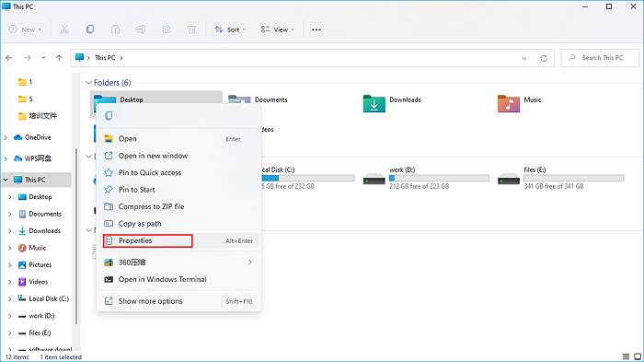Select files (E:) in navigation tree
Screen dimensions: 644x362
pos(35,333)
